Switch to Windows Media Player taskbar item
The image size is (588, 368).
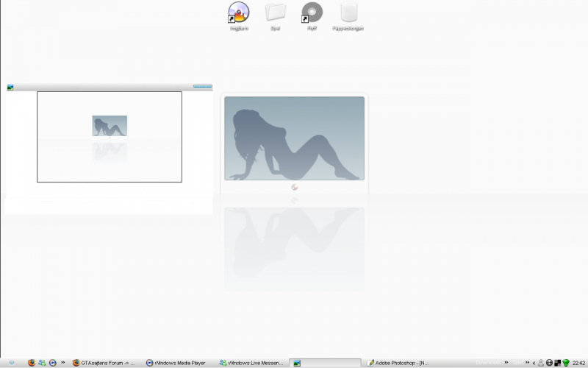178,363
